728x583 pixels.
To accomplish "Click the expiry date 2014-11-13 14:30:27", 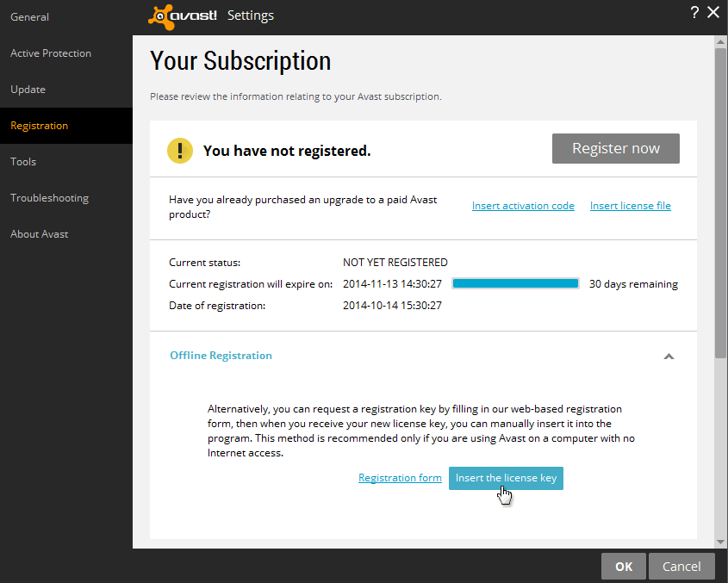I will click(392, 284).
